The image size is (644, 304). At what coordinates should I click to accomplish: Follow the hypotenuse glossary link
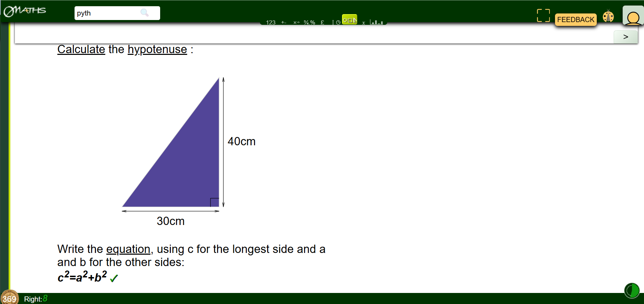click(x=157, y=49)
